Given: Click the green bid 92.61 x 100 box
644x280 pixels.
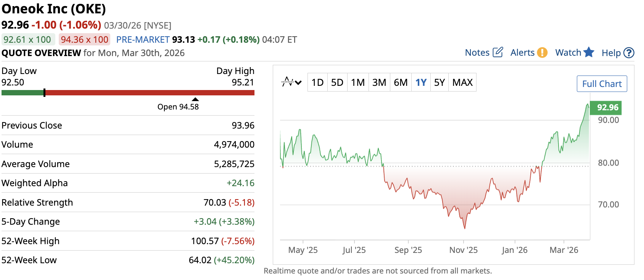Looking at the screenshot, I should (x=27, y=40).
